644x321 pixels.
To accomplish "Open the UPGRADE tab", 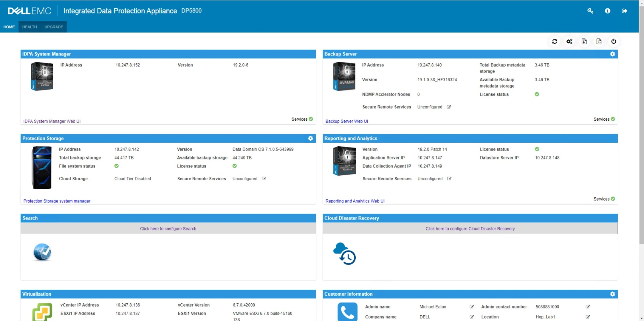I will click(54, 27).
